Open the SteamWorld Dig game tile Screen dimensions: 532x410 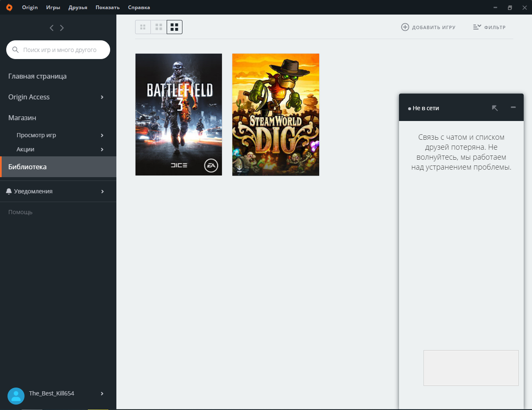click(276, 114)
